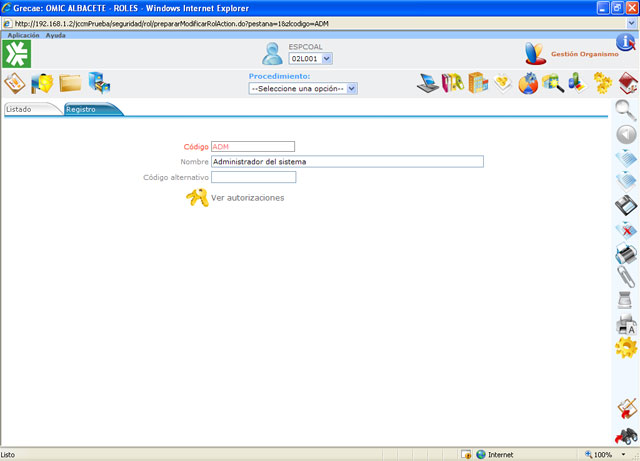This screenshot has height=461, width=640.
Task: Open the Ayuda menu
Action: pos(56,35)
